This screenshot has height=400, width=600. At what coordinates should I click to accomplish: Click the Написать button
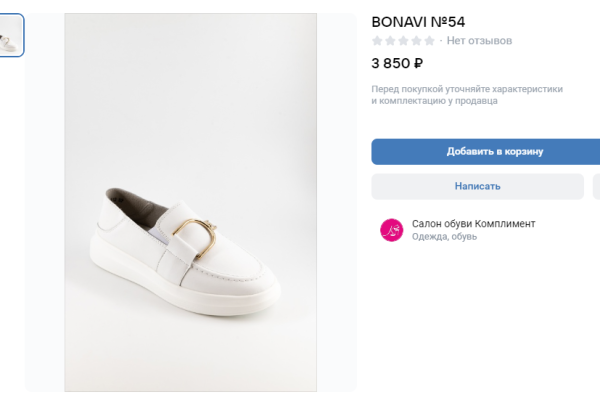[477, 186]
